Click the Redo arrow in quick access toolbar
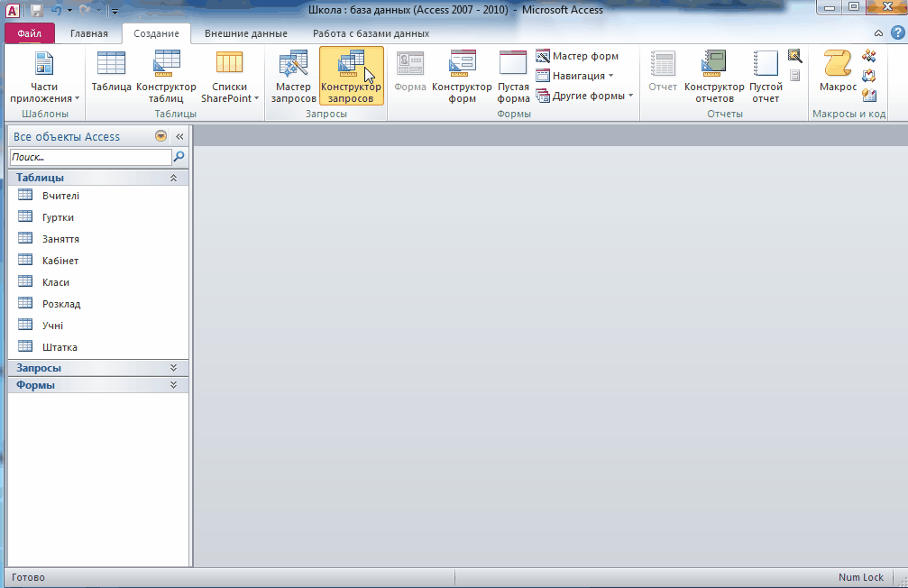The image size is (908, 588). pos(85,11)
